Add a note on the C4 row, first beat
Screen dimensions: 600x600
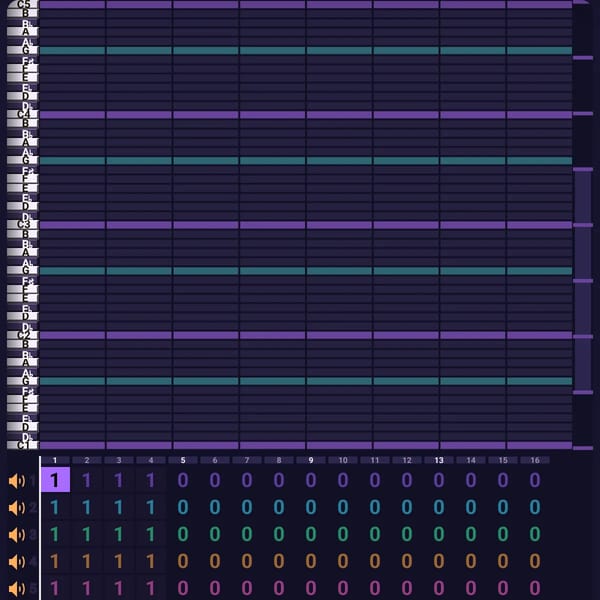click(72, 114)
